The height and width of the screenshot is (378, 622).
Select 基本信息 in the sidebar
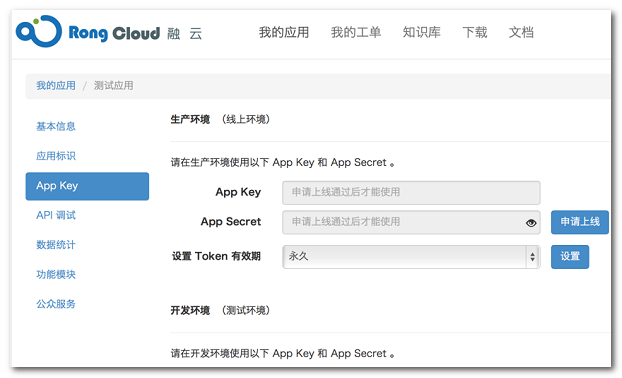(x=56, y=127)
